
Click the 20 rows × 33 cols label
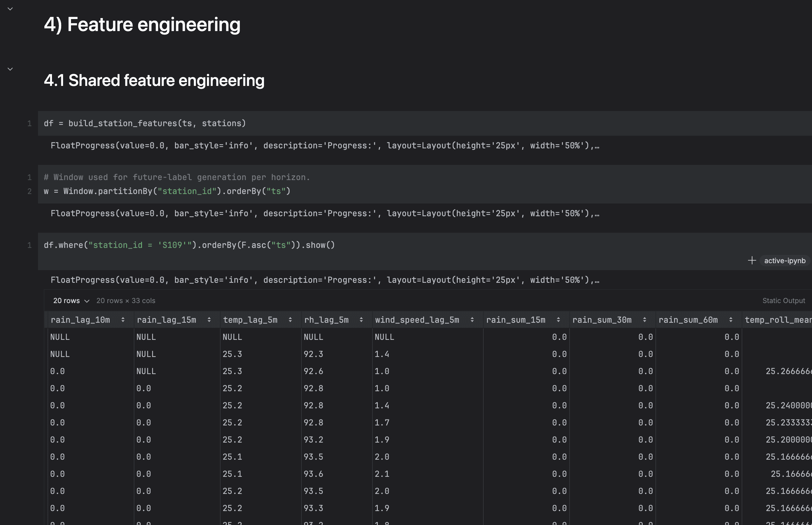click(126, 301)
